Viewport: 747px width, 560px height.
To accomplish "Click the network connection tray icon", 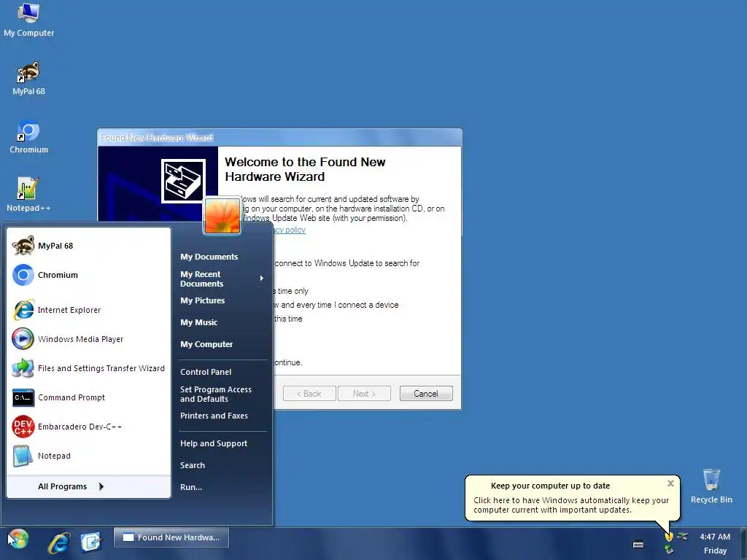I will click(x=683, y=537).
